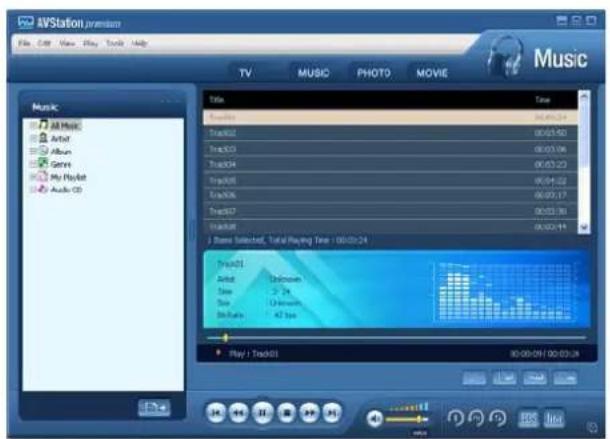Click the My Playlist folder icon
Screen dimensions: 610x439
click(42, 176)
